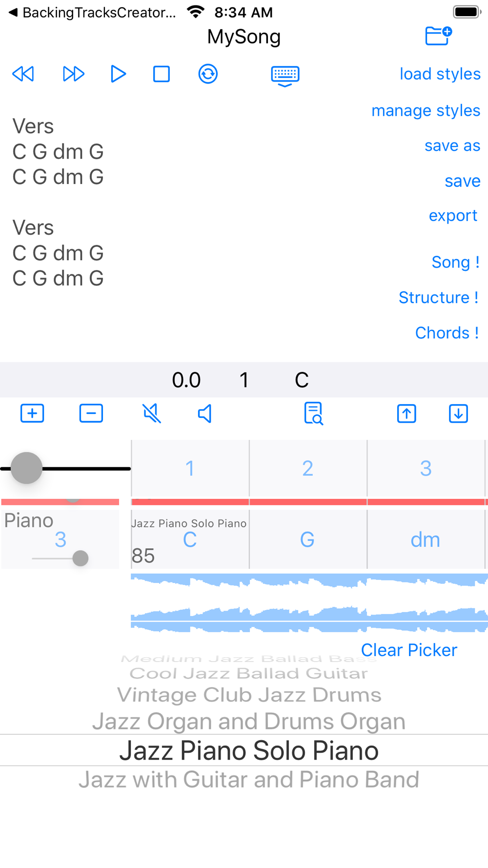488x868 pixels.
Task: Tap the Clear Picker button
Action: tap(409, 650)
